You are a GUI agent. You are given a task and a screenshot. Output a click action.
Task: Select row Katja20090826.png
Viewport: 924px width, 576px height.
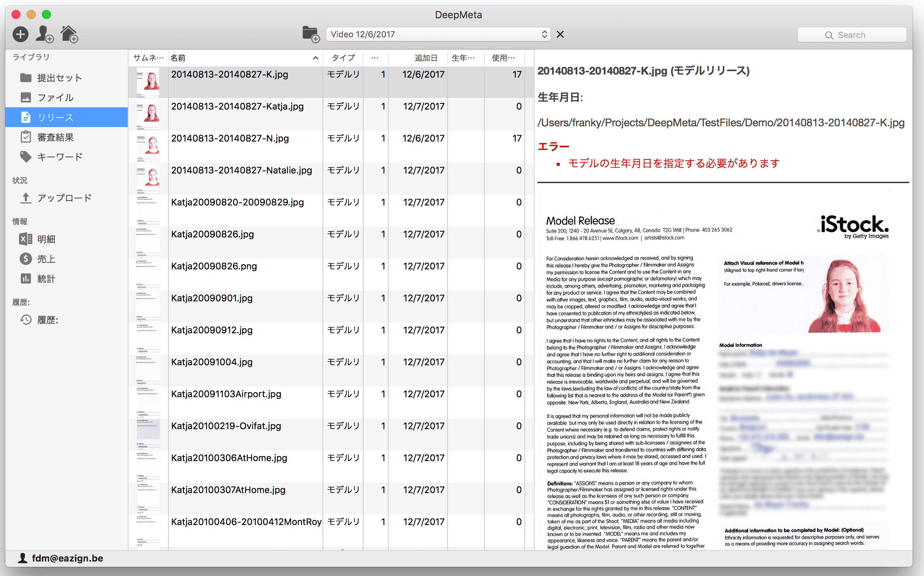[330, 274]
